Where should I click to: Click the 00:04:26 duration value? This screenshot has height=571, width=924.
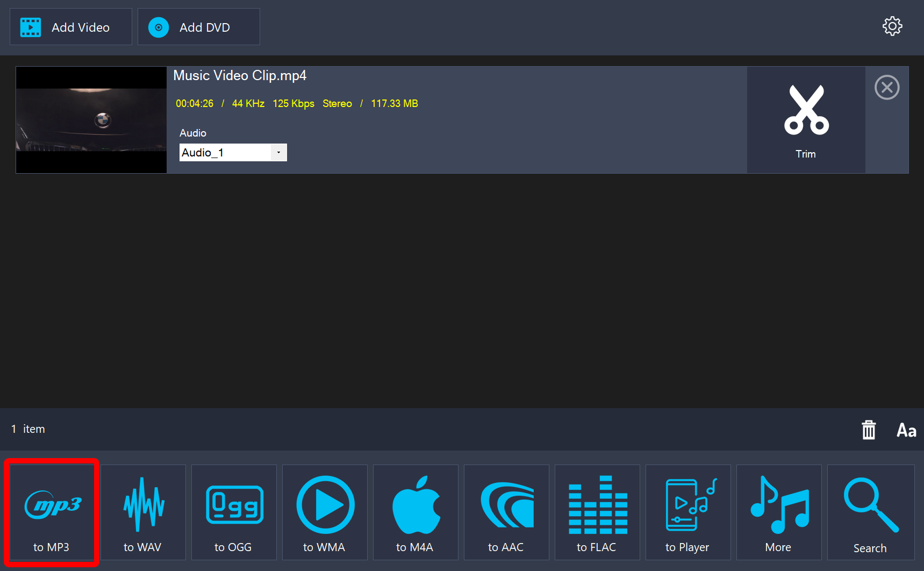[195, 103]
